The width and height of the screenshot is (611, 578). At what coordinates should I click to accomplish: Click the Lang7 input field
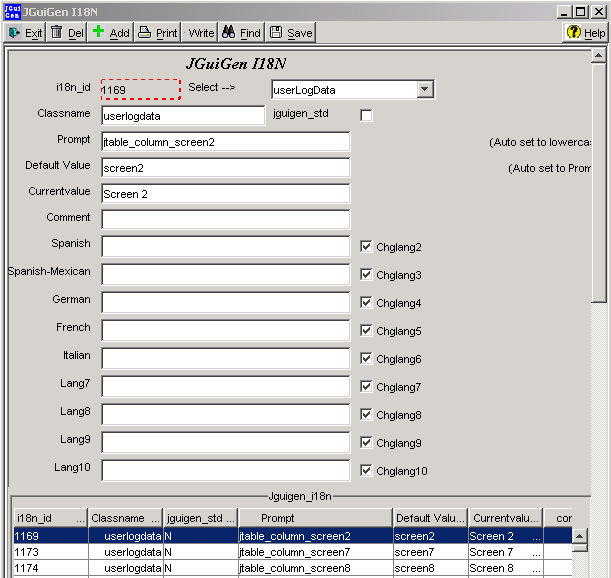click(x=226, y=387)
